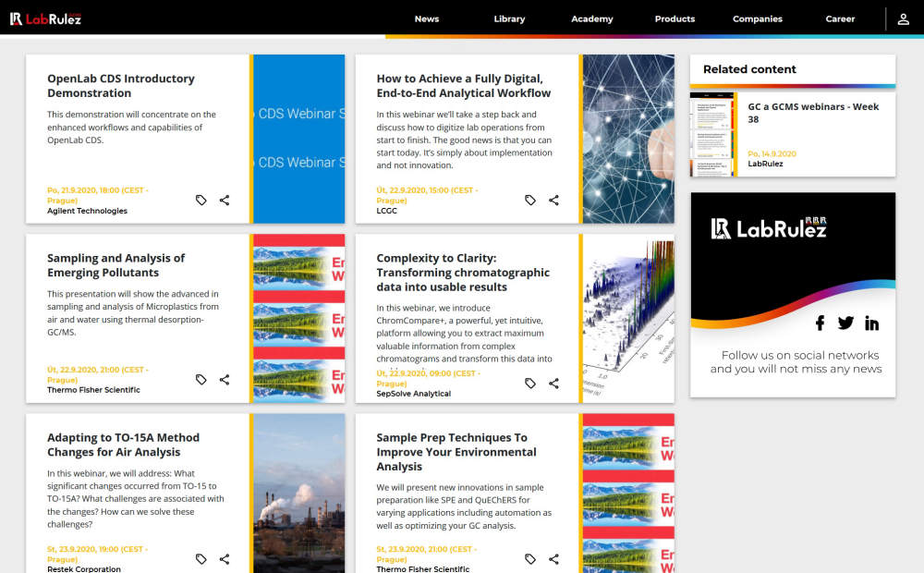Tag icon on OpenLab CDS card

(x=201, y=201)
